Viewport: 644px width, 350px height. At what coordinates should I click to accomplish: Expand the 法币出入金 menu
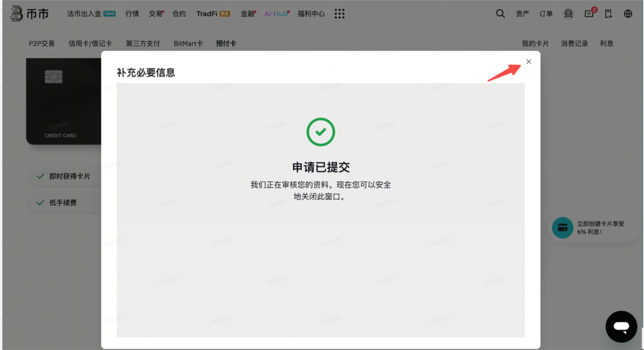91,14
